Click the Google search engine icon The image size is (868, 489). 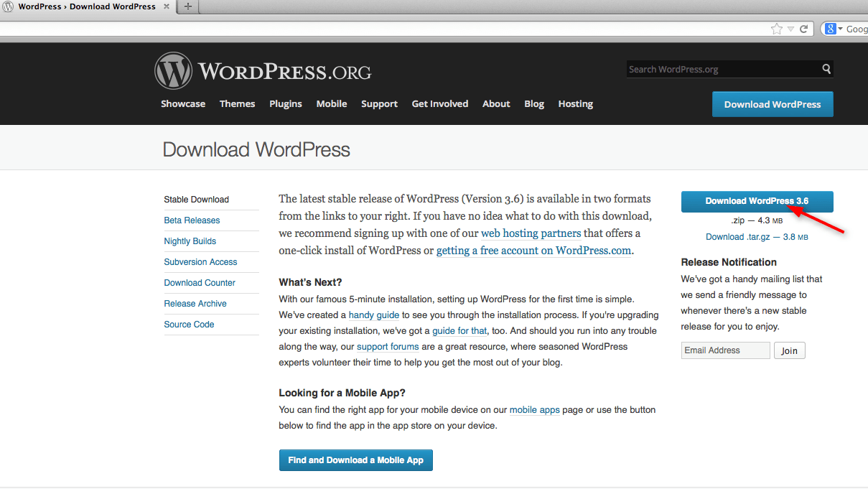coord(831,29)
